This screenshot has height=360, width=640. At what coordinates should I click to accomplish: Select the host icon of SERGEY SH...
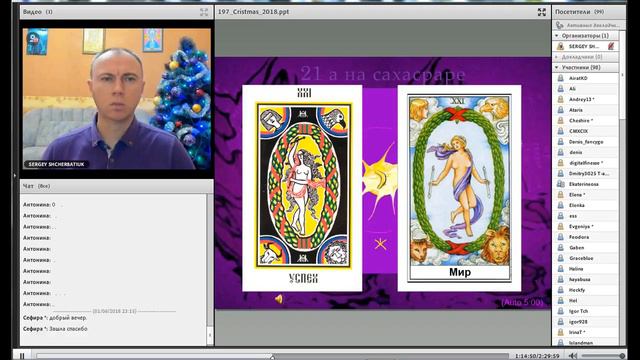[x=560, y=46]
